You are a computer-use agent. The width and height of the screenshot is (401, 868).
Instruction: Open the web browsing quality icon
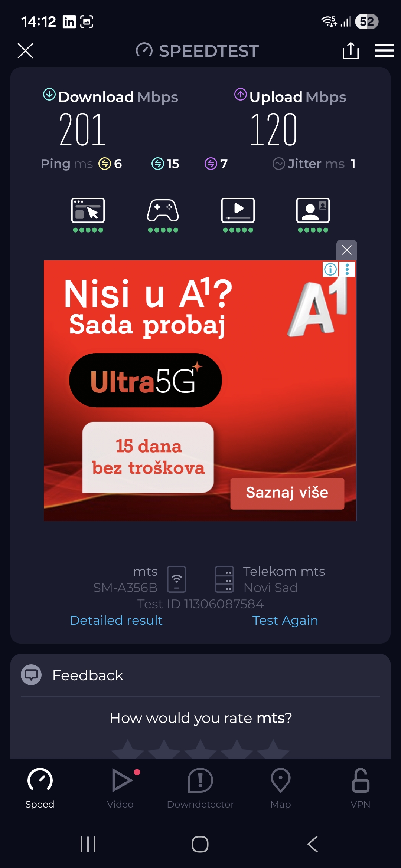pyautogui.click(x=88, y=215)
